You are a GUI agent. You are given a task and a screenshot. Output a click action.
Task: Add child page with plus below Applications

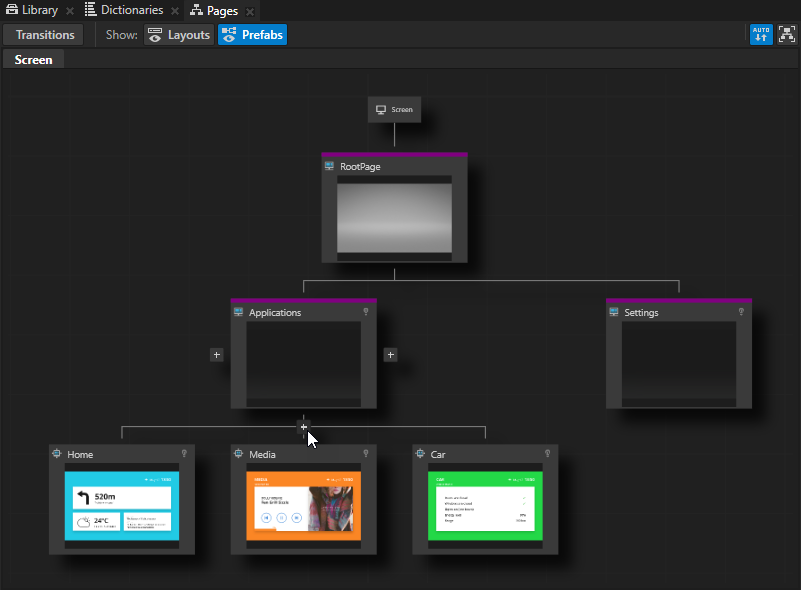(x=304, y=427)
